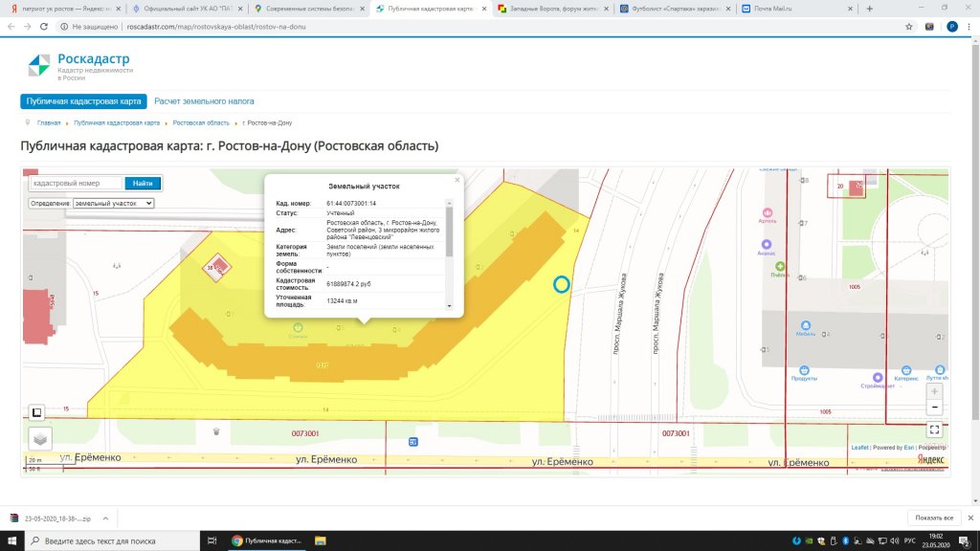980x551 pixels.
Task: Switch to the 'Современные системы безопа...' tab
Action: pos(309,9)
